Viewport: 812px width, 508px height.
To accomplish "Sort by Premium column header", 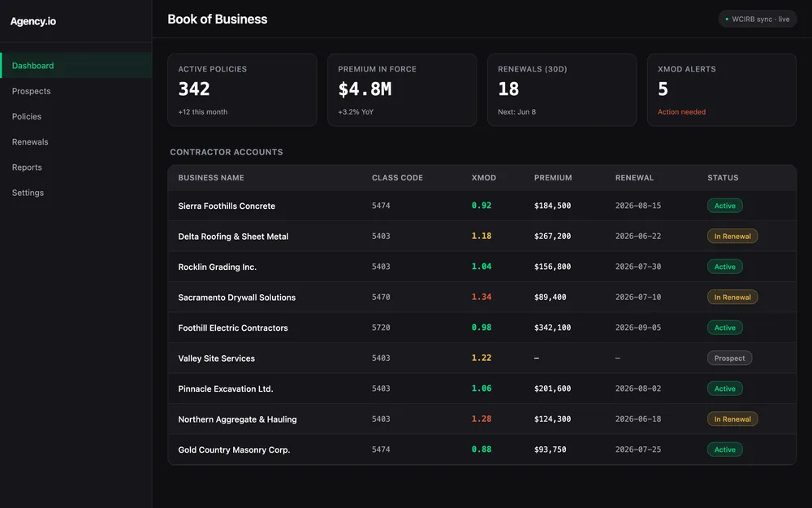I will click(x=553, y=178).
